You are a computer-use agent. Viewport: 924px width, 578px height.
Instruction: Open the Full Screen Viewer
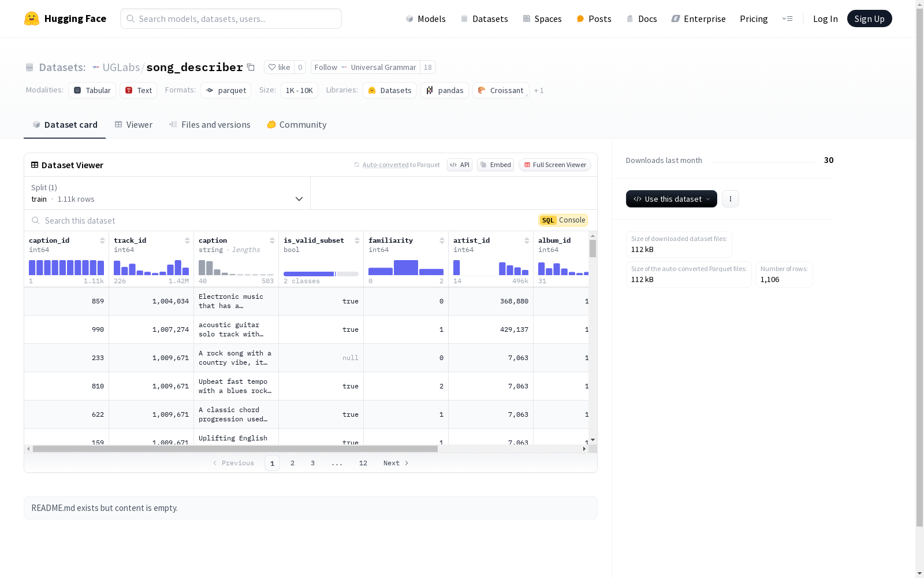coord(555,165)
